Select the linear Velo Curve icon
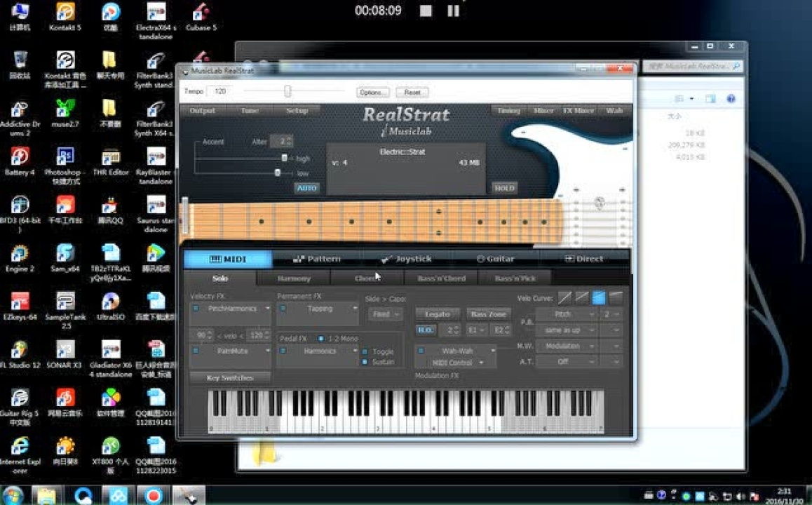The height and width of the screenshot is (505, 812). pos(565,297)
